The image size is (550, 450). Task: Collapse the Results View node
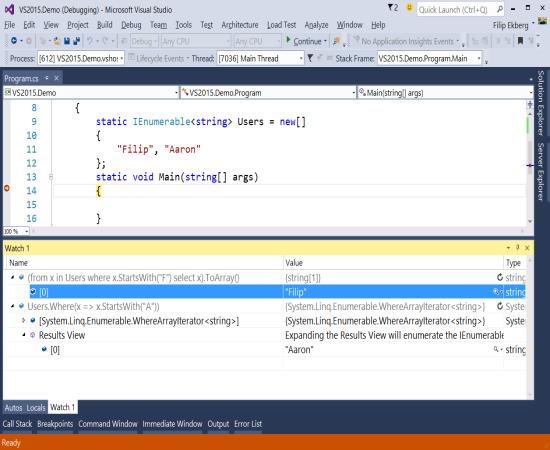tap(24, 335)
